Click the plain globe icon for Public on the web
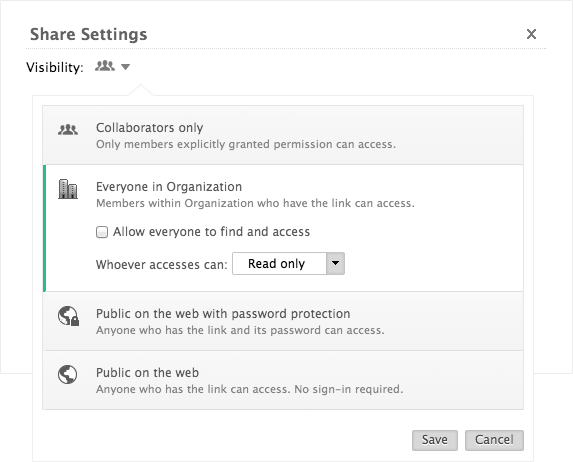 pyautogui.click(x=68, y=375)
